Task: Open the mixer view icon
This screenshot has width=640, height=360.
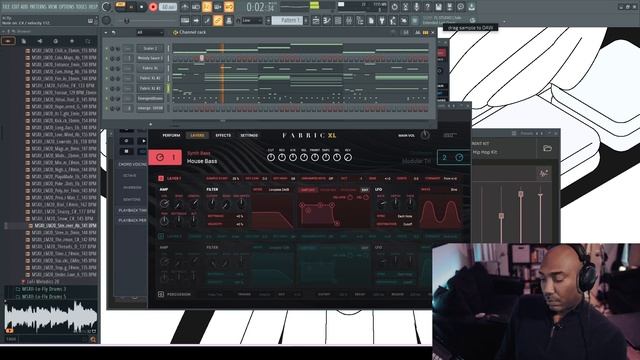Action: (x=349, y=20)
